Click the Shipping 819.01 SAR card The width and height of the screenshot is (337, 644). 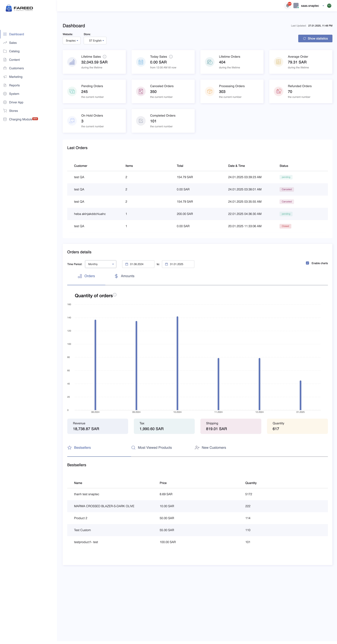[x=231, y=426]
